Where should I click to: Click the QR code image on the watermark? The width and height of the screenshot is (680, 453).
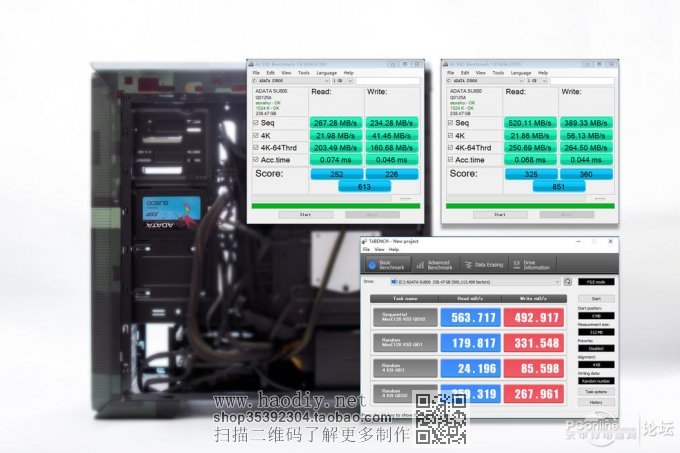click(x=440, y=418)
